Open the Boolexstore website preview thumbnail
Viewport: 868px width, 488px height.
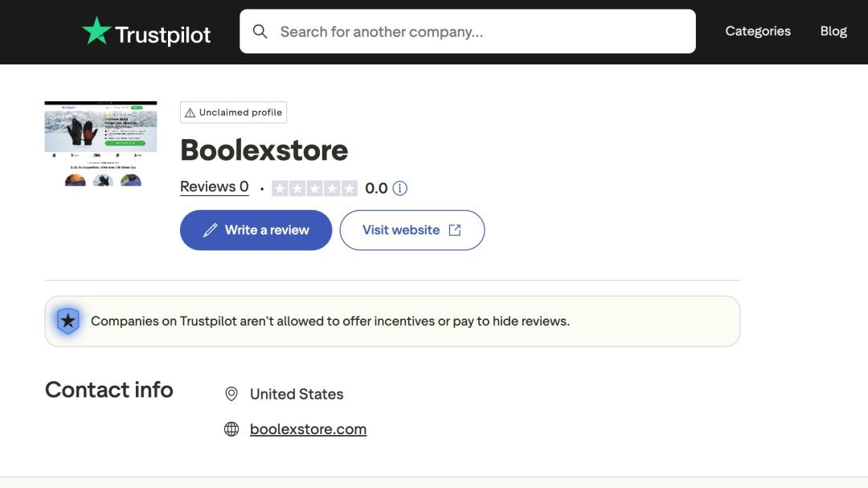(100, 143)
